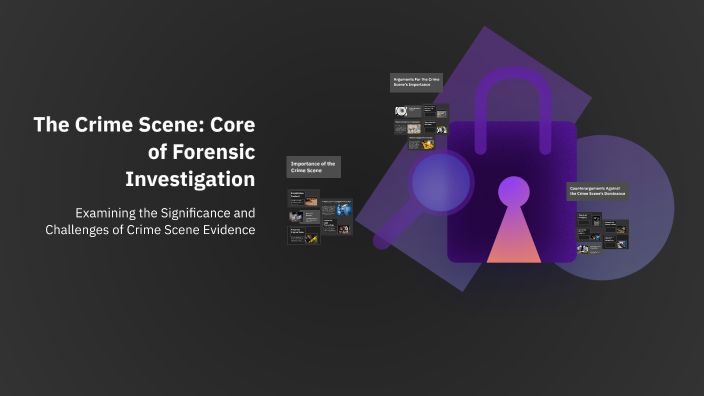This screenshot has height=396, width=704.
Task: Open middle-left slide thumbnail in Arguments group
Action: click(408, 127)
